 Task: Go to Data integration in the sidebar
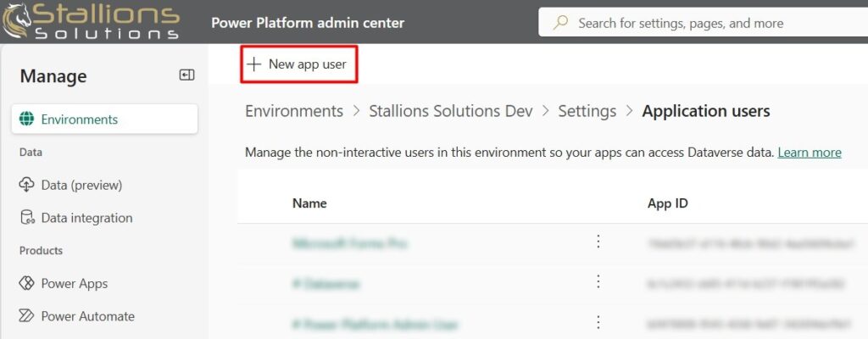tap(86, 218)
